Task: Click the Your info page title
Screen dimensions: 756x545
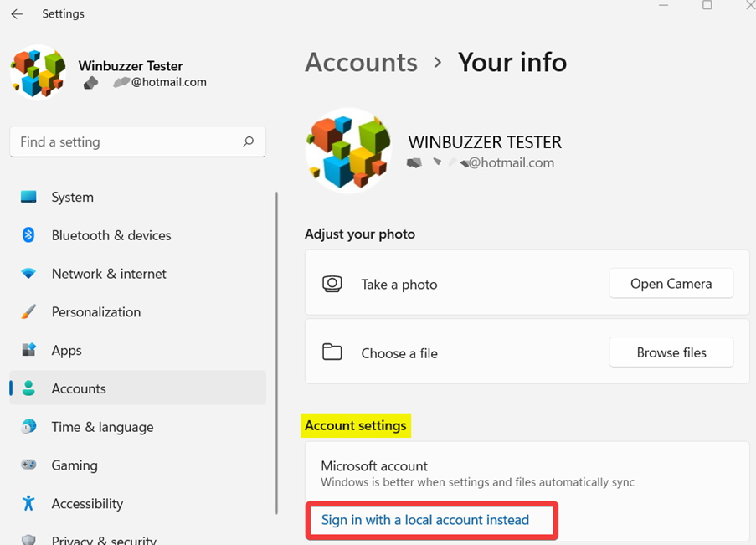Action: pyautogui.click(x=512, y=62)
